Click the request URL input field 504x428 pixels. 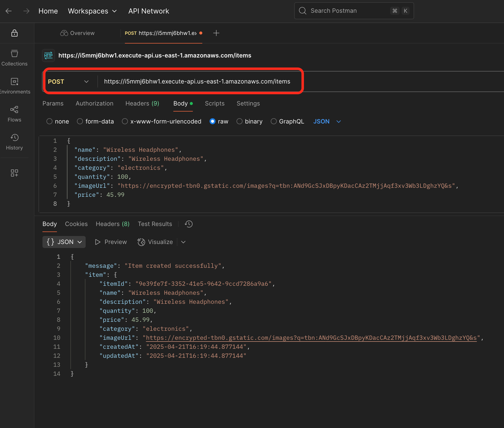coord(197,81)
